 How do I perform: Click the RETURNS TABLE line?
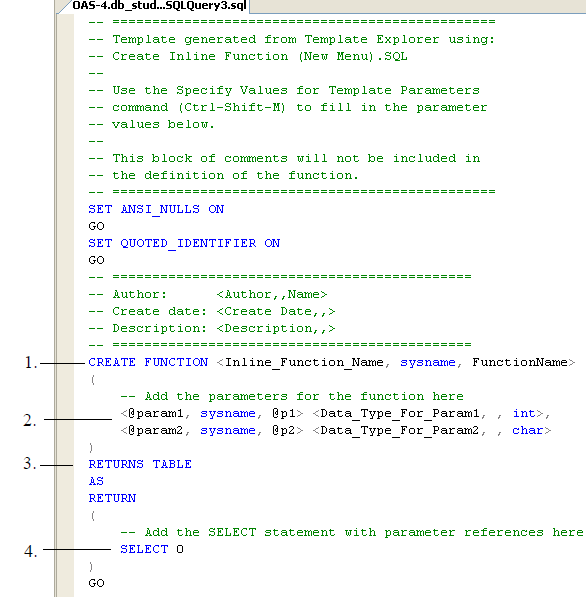click(x=140, y=464)
